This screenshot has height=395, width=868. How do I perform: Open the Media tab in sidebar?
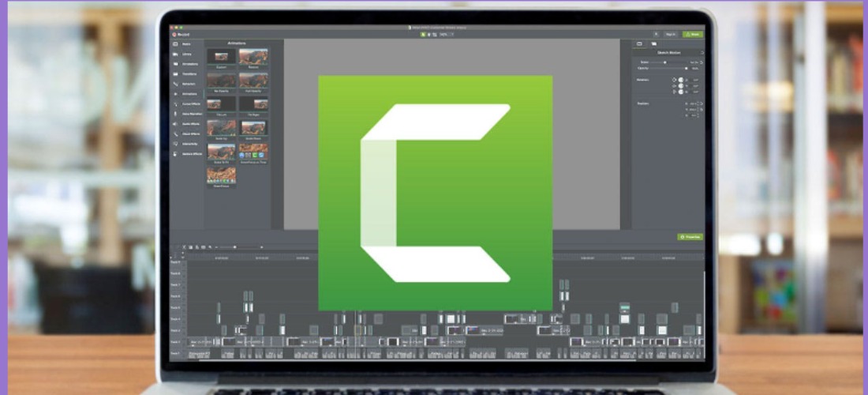click(x=183, y=43)
